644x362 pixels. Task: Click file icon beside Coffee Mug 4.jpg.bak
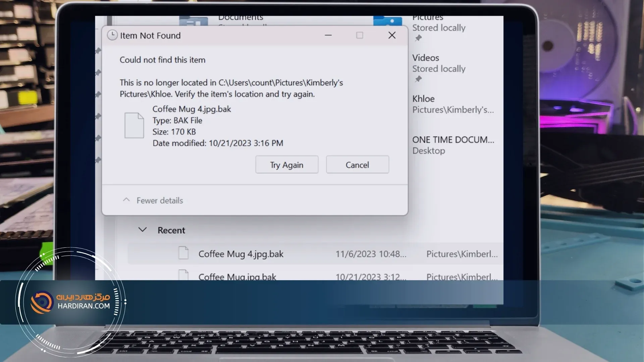coord(183,253)
